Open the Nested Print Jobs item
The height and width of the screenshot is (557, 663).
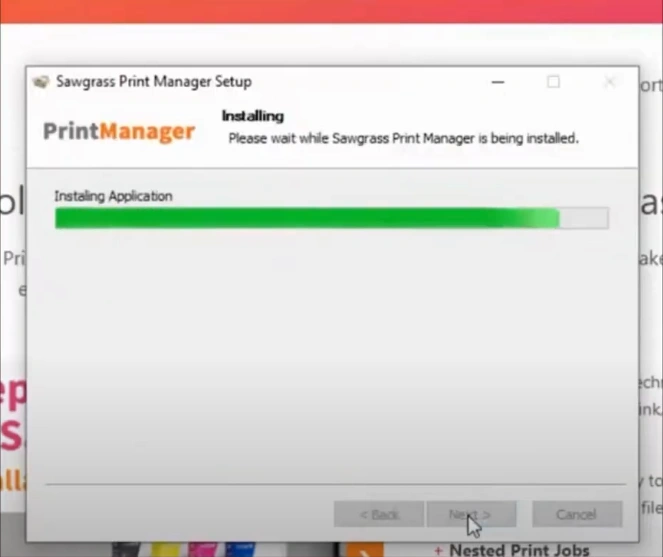coord(518,550)
